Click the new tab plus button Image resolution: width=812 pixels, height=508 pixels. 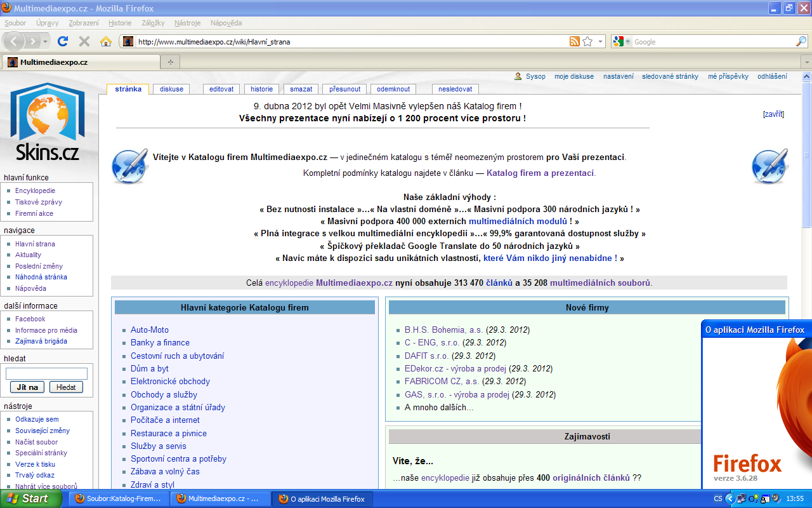170,62
